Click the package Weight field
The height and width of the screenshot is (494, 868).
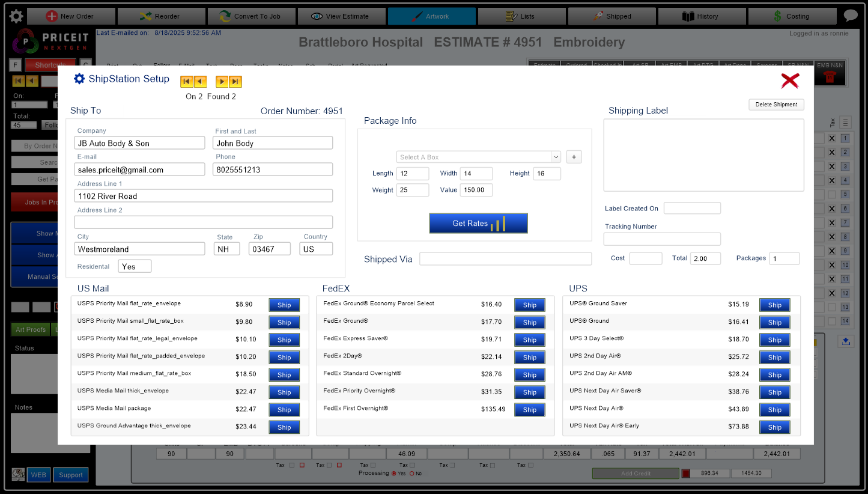[x=413, y=190]
